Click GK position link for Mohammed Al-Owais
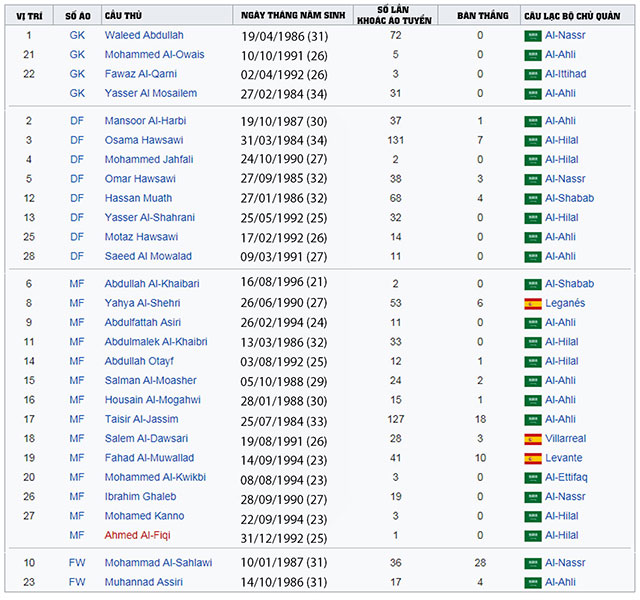 (77, 54)
